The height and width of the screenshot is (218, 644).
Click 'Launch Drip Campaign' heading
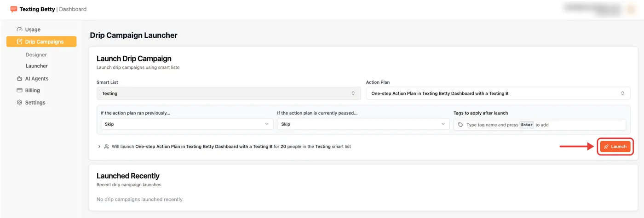coord(134,59)
